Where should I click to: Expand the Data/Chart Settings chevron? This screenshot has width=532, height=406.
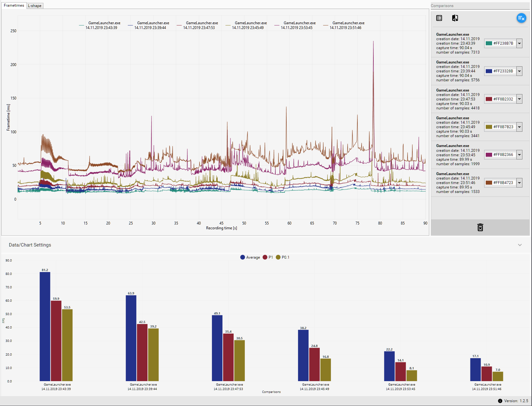tap(520, 245)
